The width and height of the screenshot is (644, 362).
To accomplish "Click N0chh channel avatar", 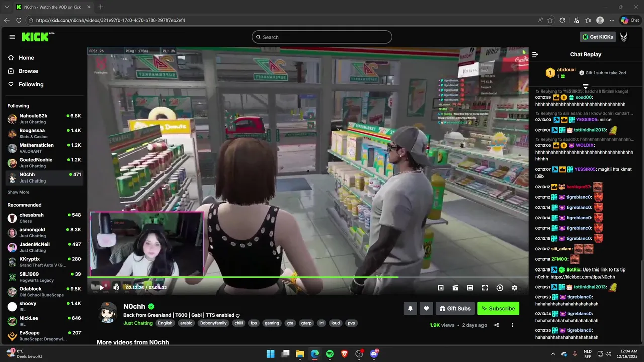I will pyautogui.click(x=108, y=312).
